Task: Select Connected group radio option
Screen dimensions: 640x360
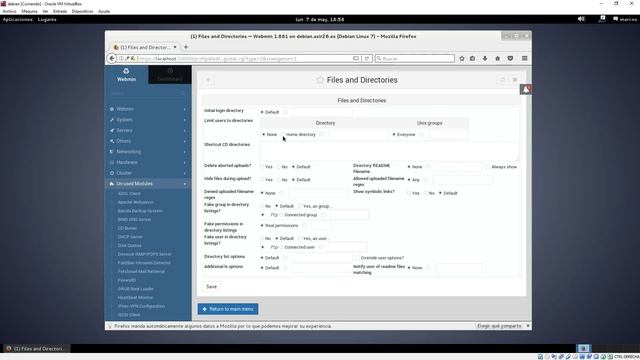Action: 281,215
